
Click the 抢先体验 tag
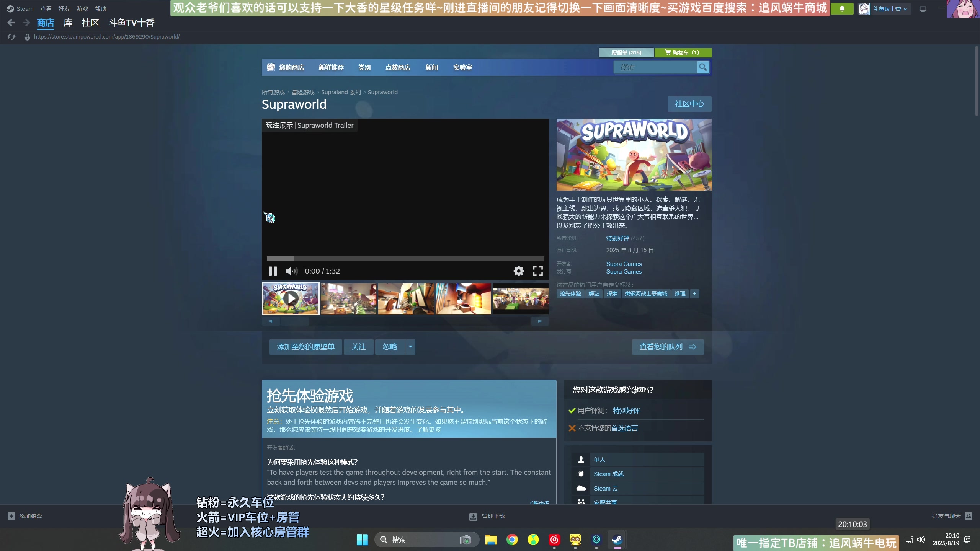(570, 293)
